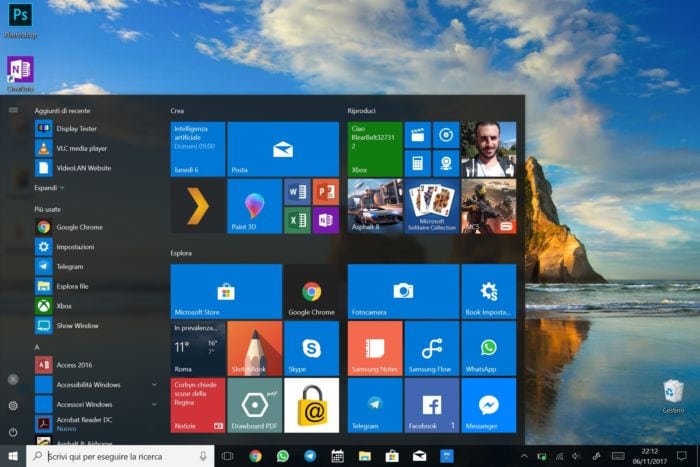Open Settings gear in Start sidebar
This screenshot has width=700, height=467.
[x=13, y=406]
